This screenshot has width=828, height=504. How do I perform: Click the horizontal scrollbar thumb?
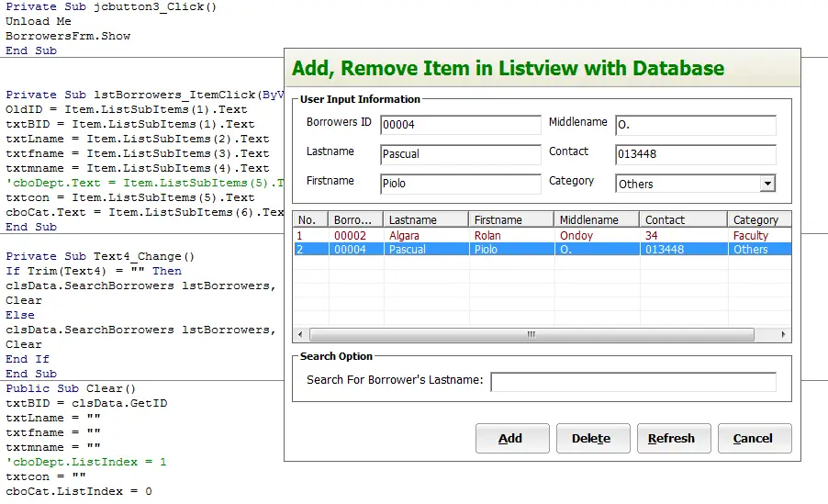click(531, 334)
